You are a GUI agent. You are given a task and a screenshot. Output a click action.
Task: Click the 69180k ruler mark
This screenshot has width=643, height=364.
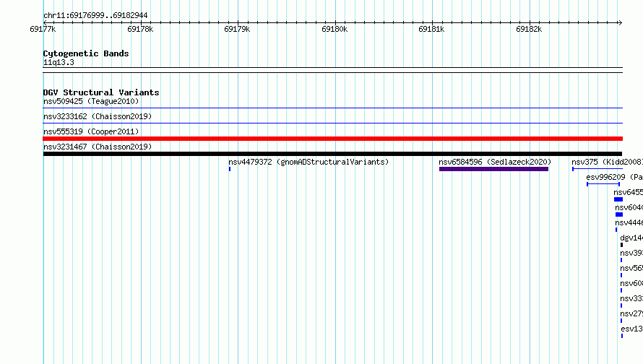tap(335, 29)
